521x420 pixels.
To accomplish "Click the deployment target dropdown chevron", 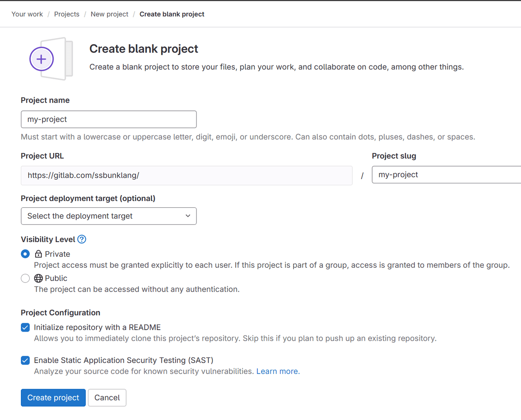I will [x=187, y=216].
